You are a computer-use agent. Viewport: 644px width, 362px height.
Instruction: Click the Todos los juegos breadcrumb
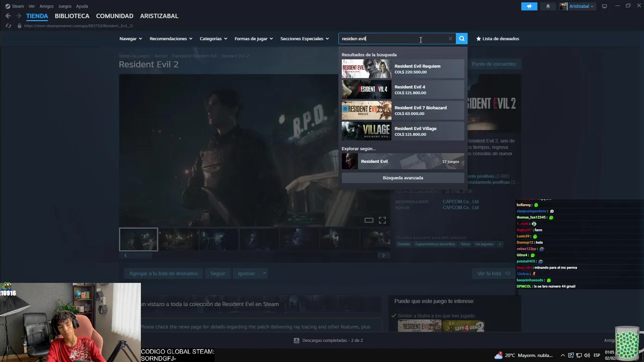pyautogui.click(x=134, y=56)
